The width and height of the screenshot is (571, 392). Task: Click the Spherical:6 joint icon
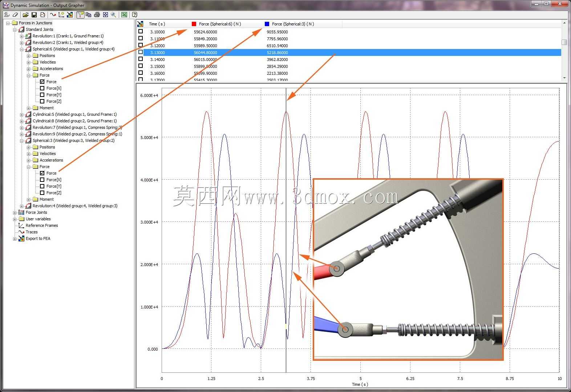point(28,49)
